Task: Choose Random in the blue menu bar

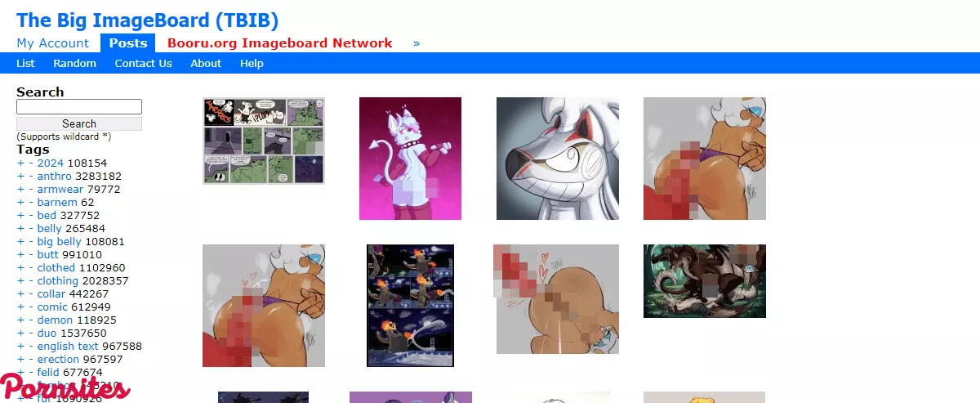Action: 74,64
